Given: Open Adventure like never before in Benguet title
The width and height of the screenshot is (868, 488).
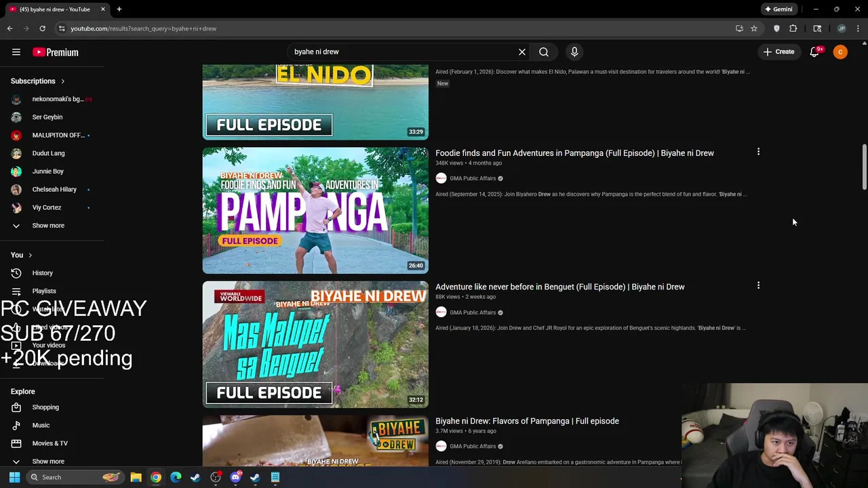Looking at the screenshot, I should (x=560, y=287).
